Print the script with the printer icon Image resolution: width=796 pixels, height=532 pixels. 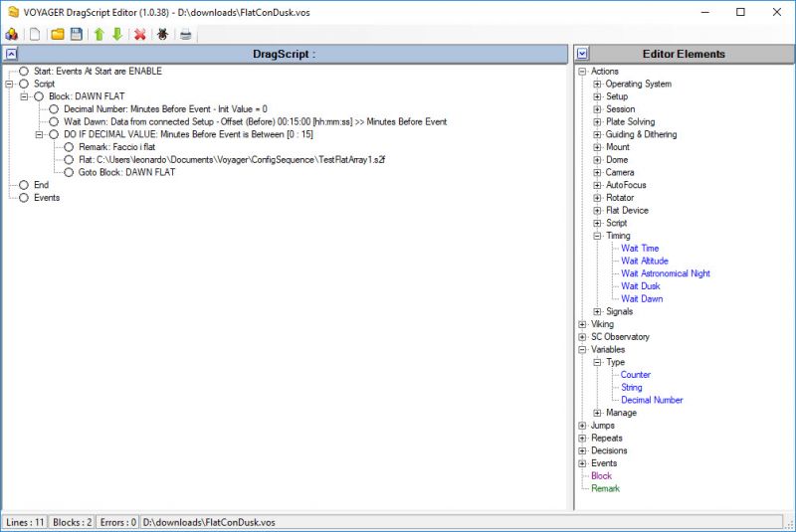pyautogui.click(x=186, y=34)
